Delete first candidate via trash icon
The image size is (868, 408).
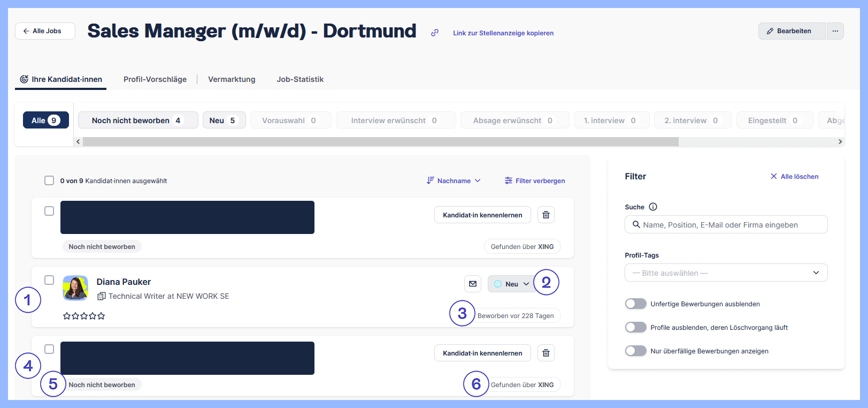(x=546, y=215)
